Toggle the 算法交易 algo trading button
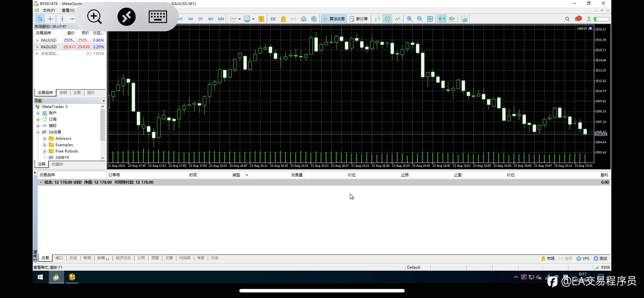The width and height of the screenshot is (644, 298). 334,19
